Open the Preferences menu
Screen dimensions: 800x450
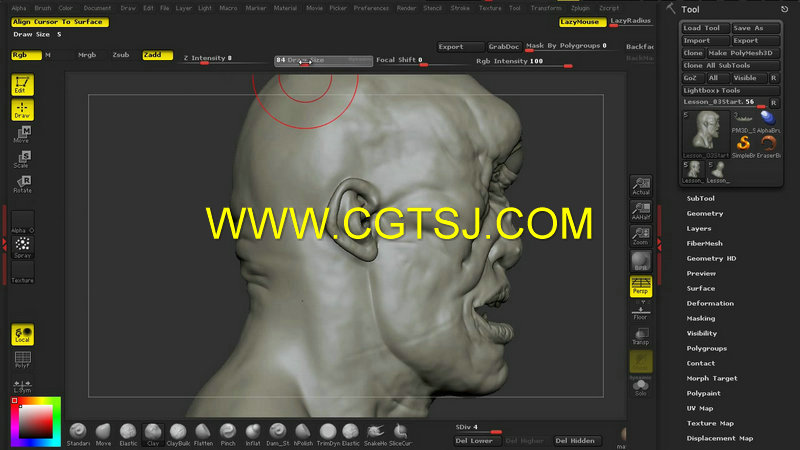pos(371,8)
